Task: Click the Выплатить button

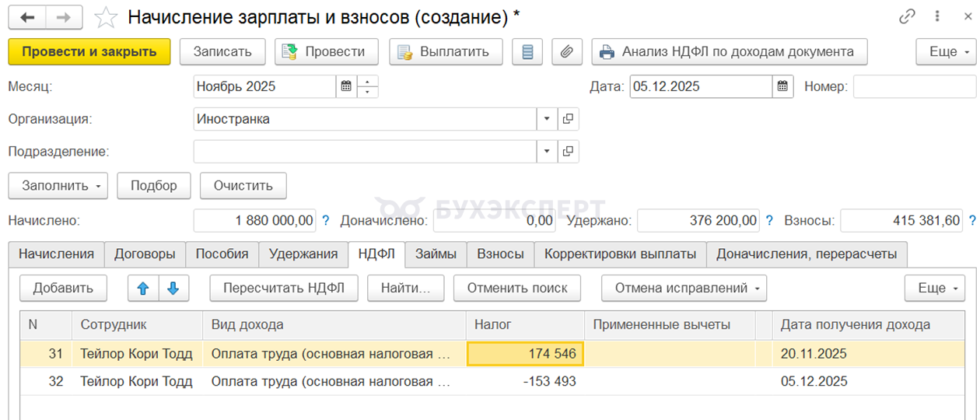Action: pos(446,52)
